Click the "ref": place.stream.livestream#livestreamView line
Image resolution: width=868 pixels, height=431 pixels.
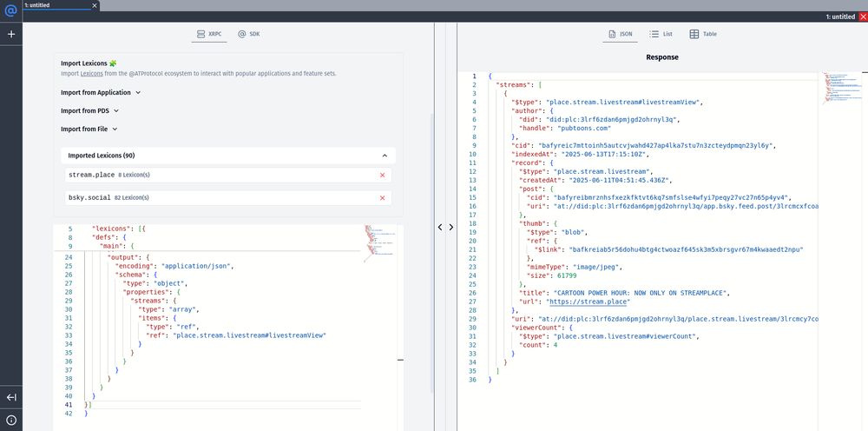click(x=236, y=335)
